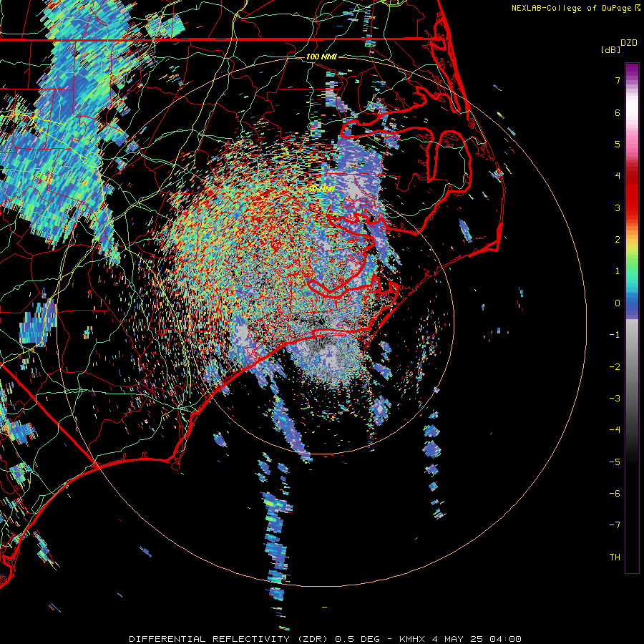Select the -5 dB scale label
644x644 pixels.
tap(615, 462)
